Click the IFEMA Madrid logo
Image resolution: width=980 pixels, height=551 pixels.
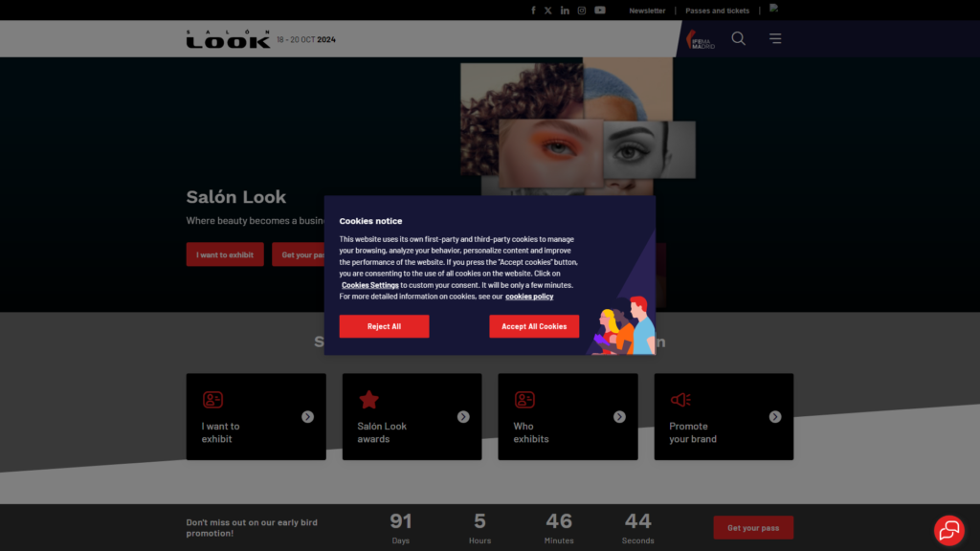point(701,39)
